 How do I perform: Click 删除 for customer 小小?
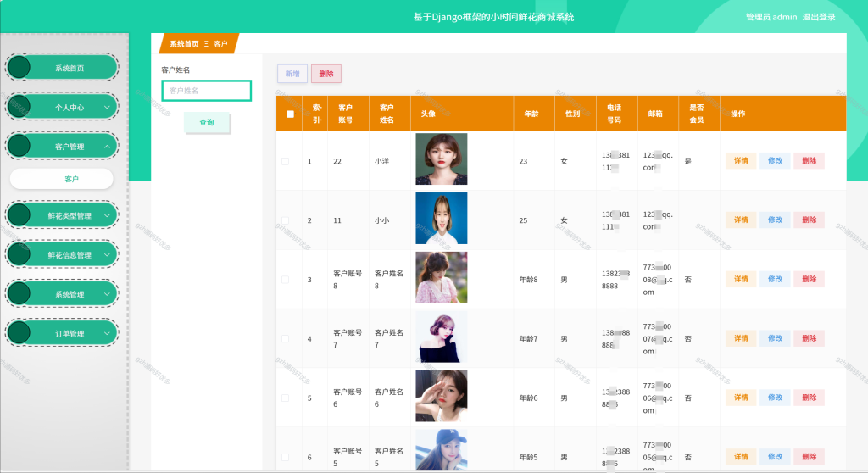coord(810,220)
